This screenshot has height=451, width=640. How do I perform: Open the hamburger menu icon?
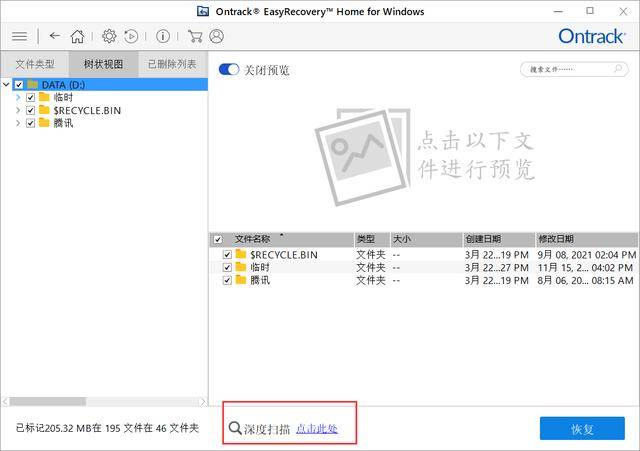click(19, 36)
